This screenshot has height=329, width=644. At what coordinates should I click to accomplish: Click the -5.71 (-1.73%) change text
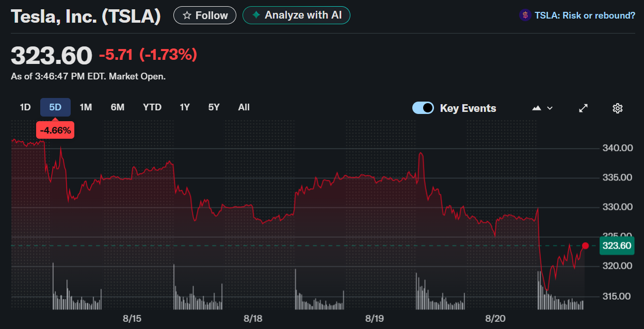148,55
